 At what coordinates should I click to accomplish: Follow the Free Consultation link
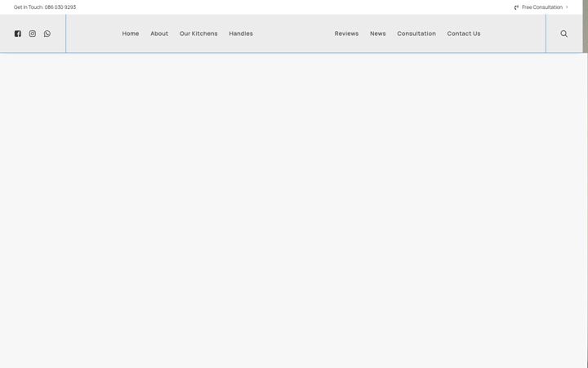tap(542, 7)
